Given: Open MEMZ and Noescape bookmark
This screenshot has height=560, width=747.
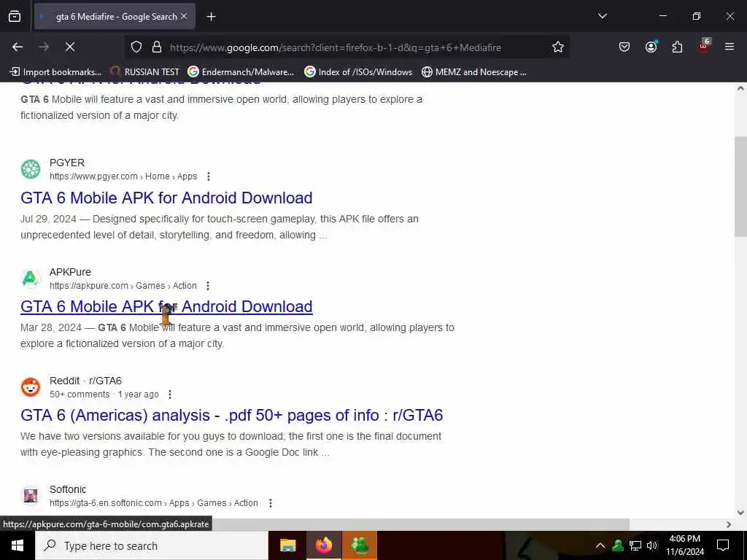Looking at the screenshot, I should (x=474, y=72).
